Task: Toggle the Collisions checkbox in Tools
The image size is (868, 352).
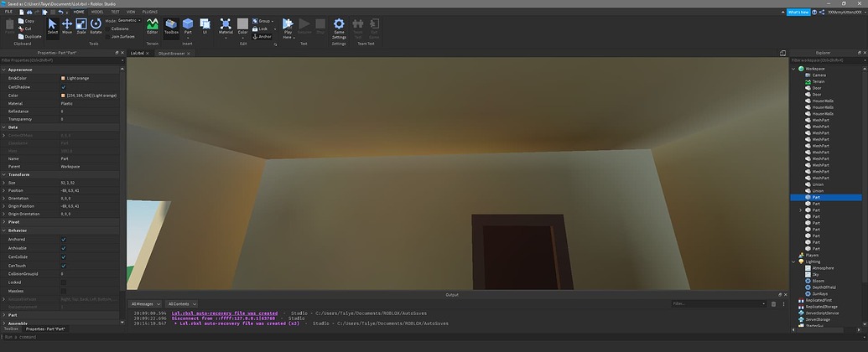Action: pos(108,28)
